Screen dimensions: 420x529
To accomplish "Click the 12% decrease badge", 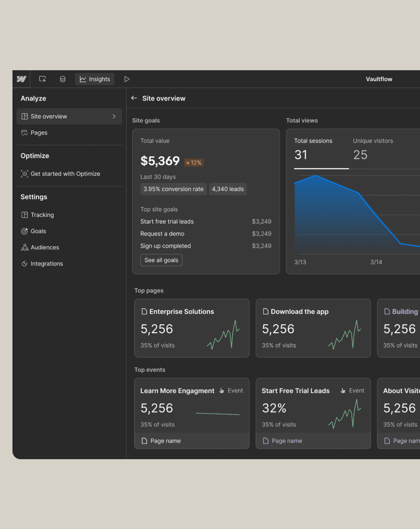I will pos(194,162).
